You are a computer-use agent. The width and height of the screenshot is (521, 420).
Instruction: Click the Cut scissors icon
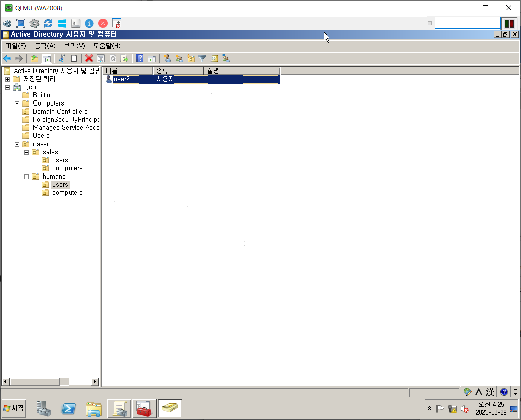[x=62, y=59]
